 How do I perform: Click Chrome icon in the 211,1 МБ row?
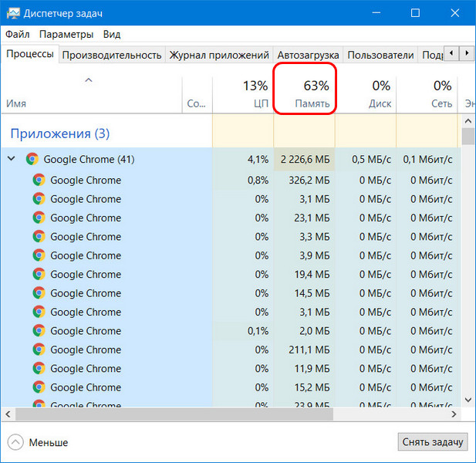[x=39, y=350]
